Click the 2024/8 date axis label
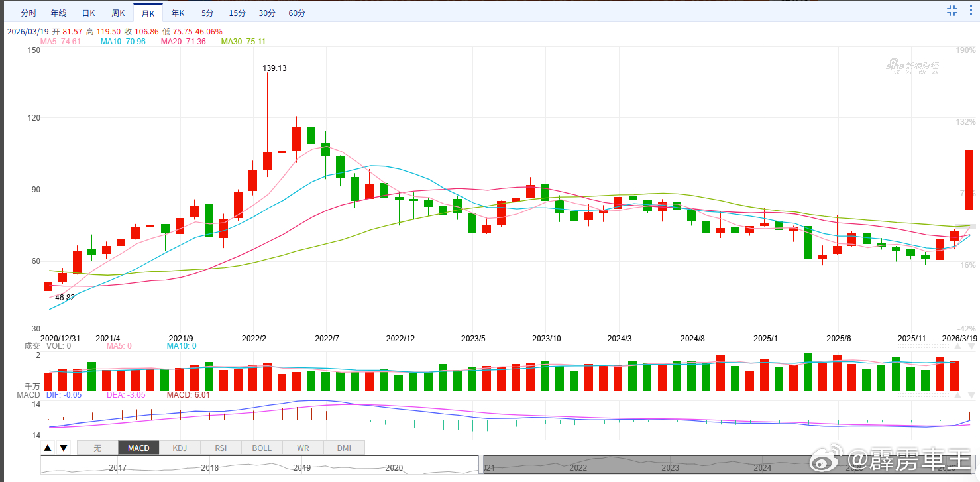This screenshot has width=980, height=482. pos(692,338)
